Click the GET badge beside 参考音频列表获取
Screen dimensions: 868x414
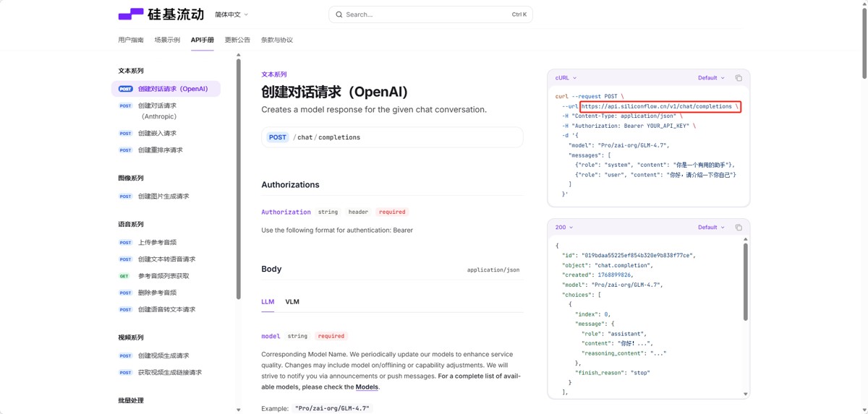click(x=125, y=276)
